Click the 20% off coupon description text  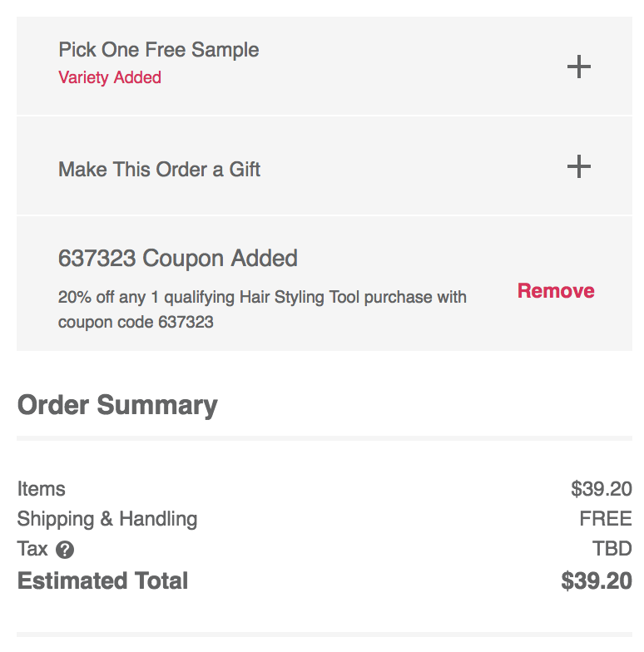click(262, 309)
